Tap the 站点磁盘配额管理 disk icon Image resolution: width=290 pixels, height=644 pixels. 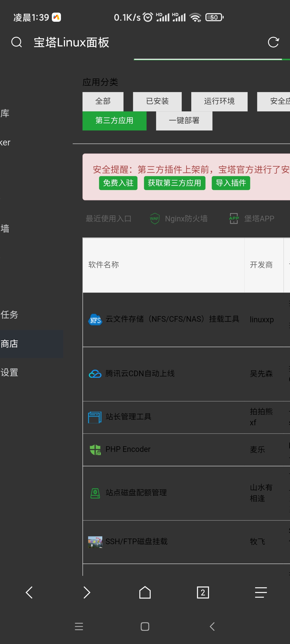pos(95,493)
